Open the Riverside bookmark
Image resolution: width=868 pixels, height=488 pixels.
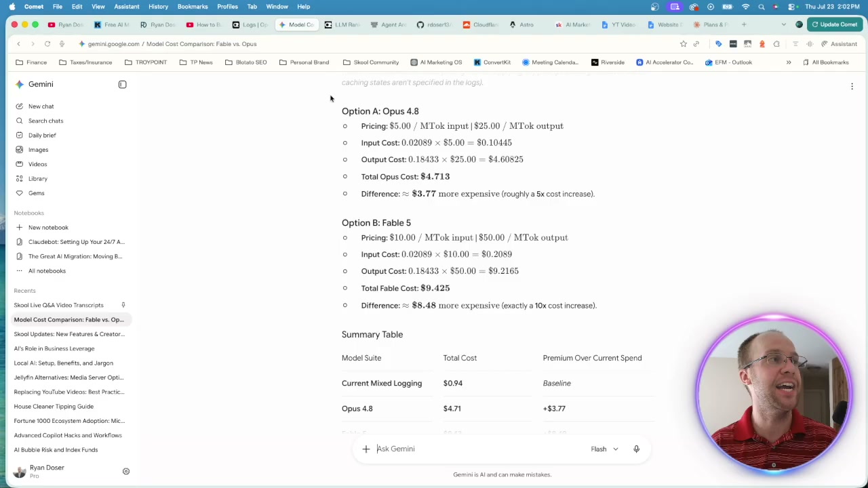point(608,62)
